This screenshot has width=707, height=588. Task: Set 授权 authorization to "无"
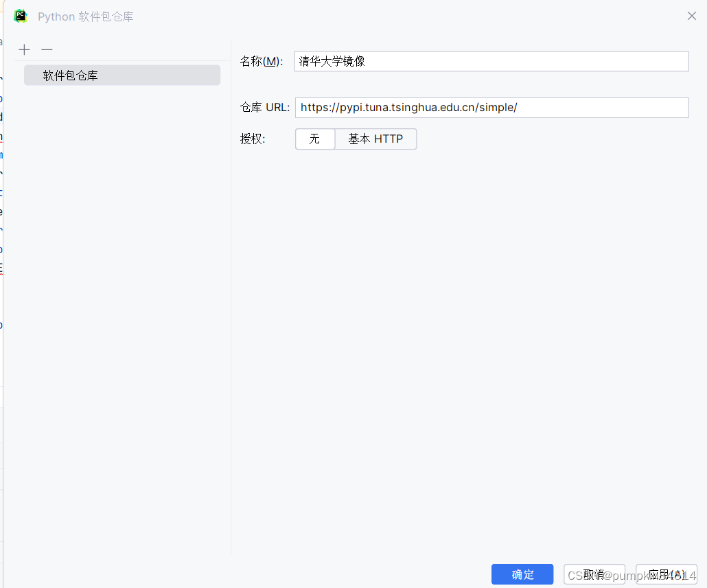pos(314,139)
